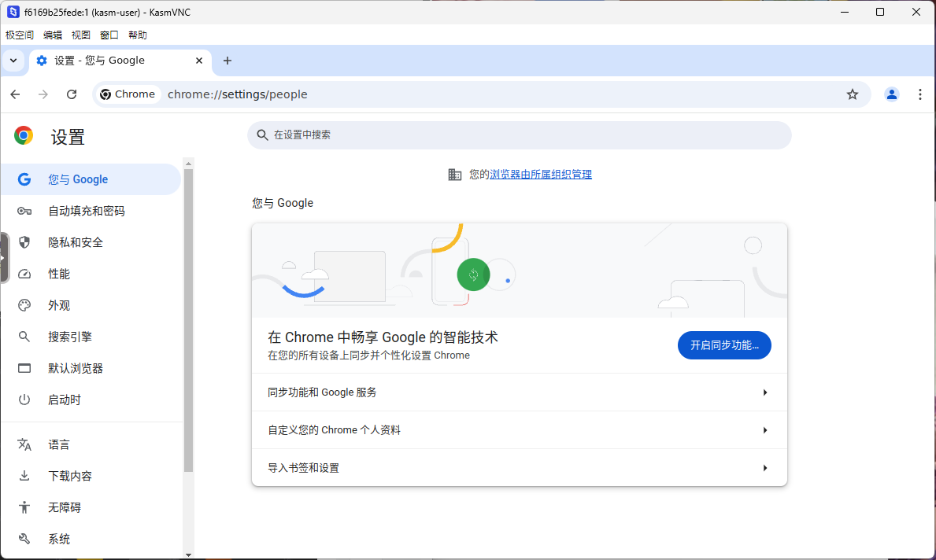Click the browser forward arrow
The width and height of the screenshot is (936, 560).
pos(43,94)
